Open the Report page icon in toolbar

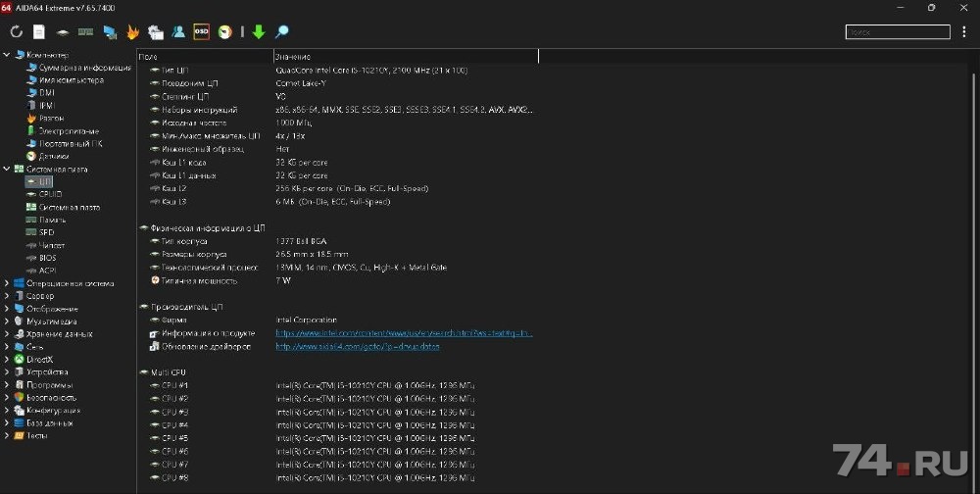point(39,32)
